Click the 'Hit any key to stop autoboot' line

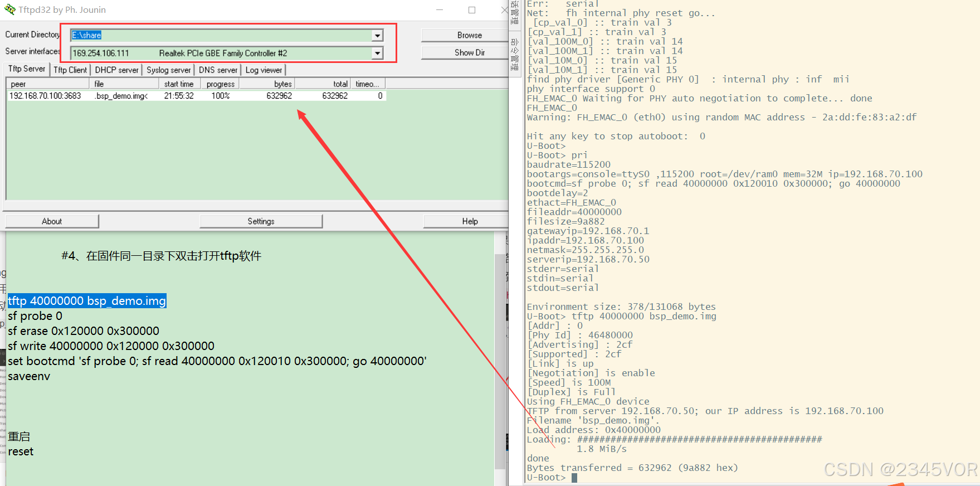(616, 137)
